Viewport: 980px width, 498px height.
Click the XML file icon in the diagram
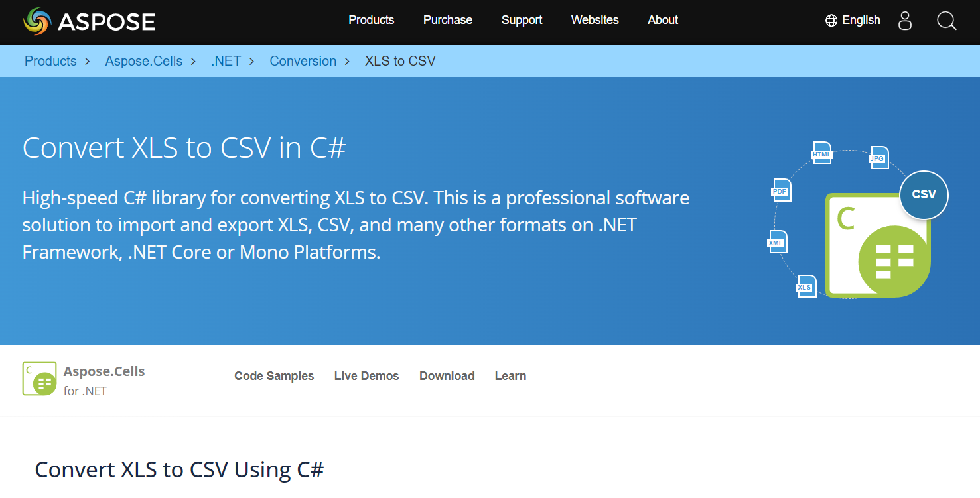[x=776, y=242]
